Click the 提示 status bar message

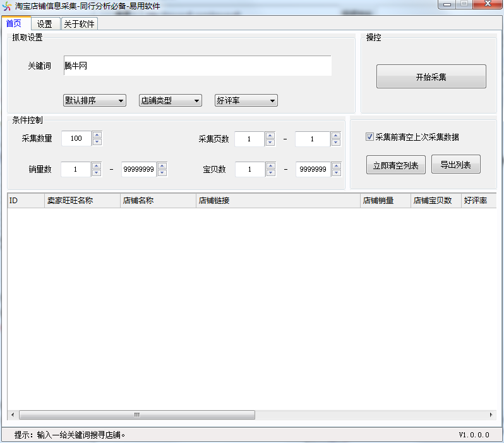tap(69, 435)
